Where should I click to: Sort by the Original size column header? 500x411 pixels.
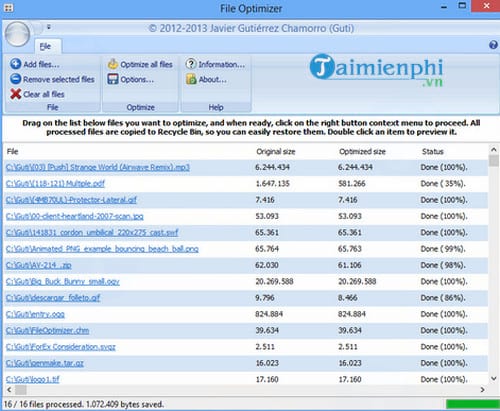pos(276,152)
